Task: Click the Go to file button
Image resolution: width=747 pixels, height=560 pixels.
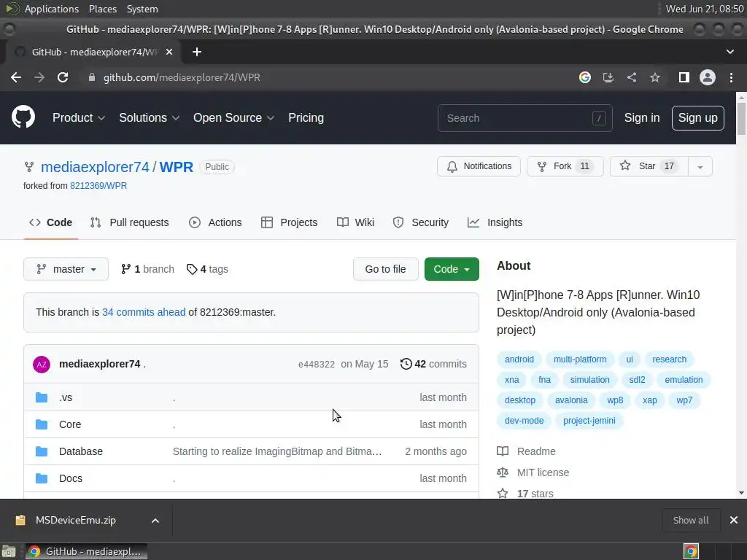Action: (385, 269)
